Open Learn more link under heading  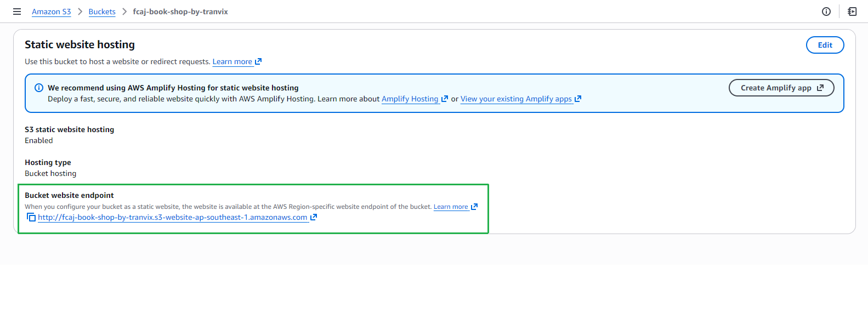237,62
